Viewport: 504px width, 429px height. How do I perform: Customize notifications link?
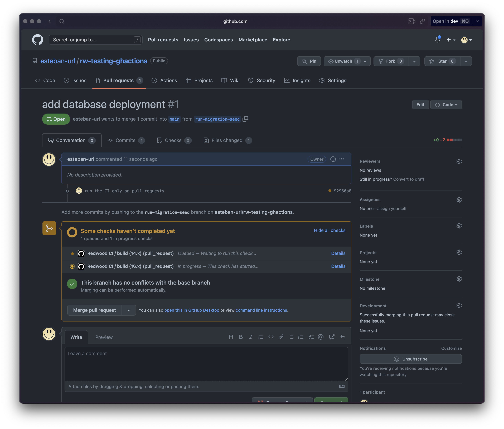(x=451, y=348)
